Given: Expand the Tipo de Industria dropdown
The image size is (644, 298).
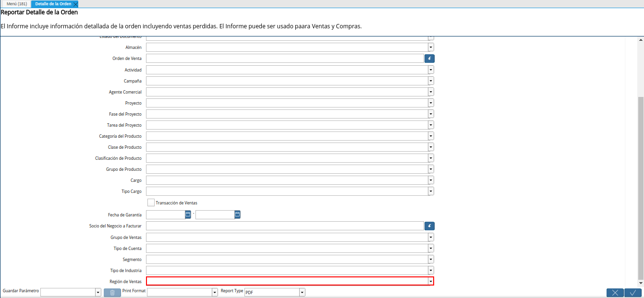Looking at the screenshot, I should 431,271.
